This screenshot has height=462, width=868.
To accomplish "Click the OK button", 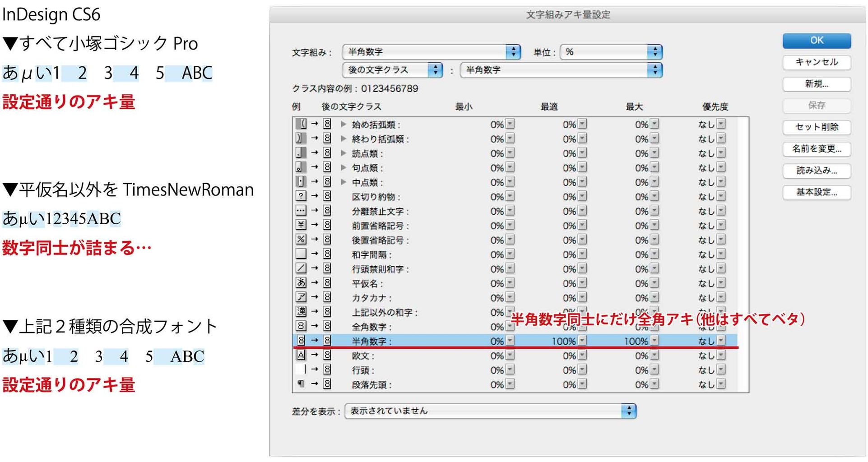I will 816,41.
